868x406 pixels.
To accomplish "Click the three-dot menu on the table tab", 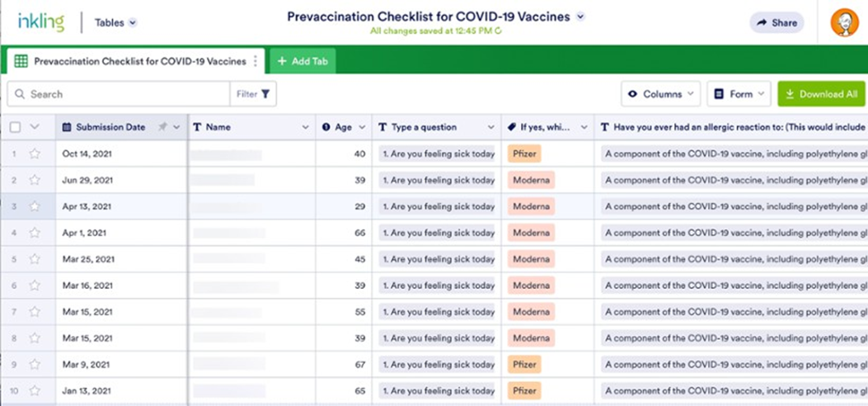I will pyautogui.click(x=256, y=61).
